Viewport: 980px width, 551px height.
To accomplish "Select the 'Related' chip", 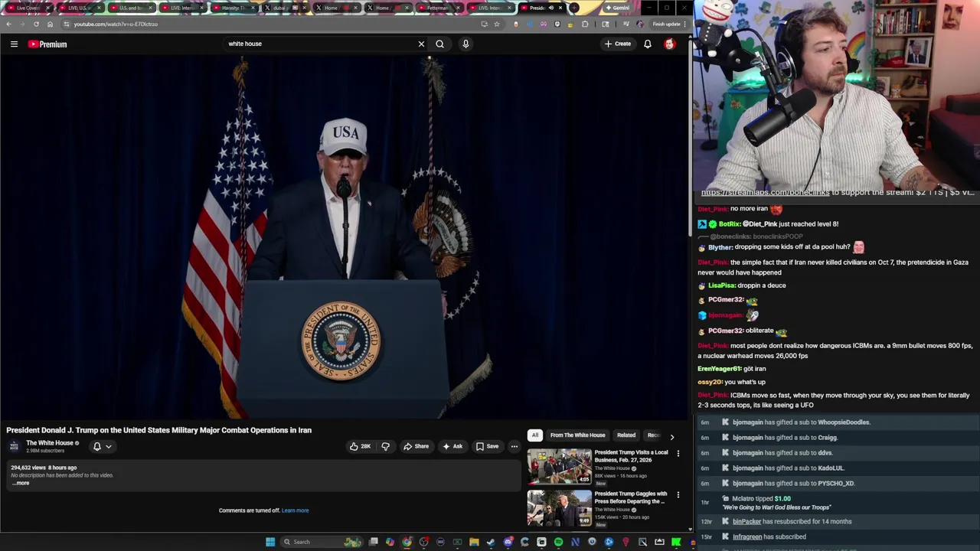I will [x=626, y=435].
